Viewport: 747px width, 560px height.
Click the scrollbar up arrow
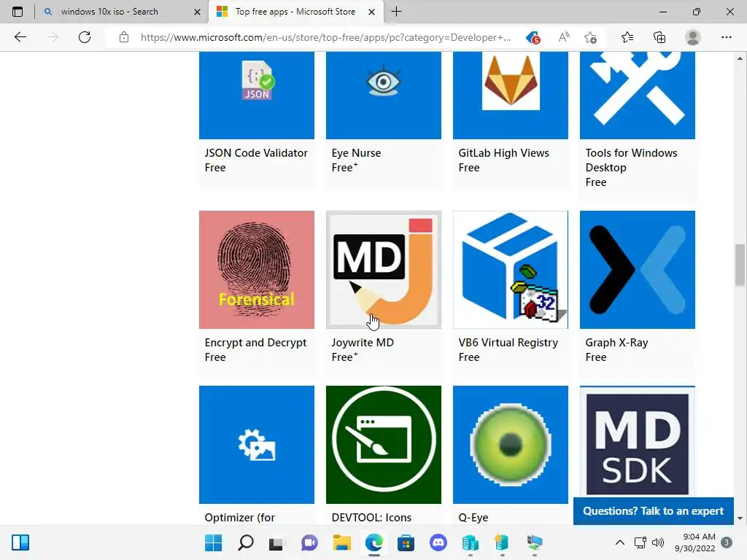[740, 58]
